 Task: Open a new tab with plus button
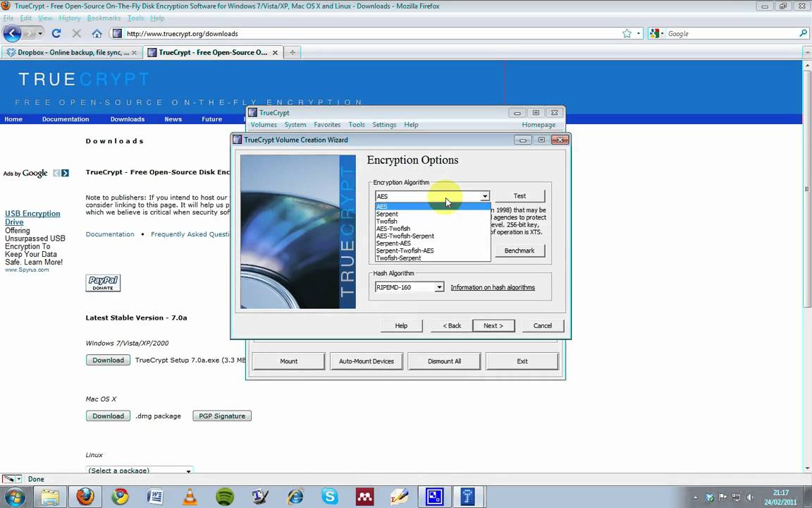pyautogui.click(x=293, y=52)
